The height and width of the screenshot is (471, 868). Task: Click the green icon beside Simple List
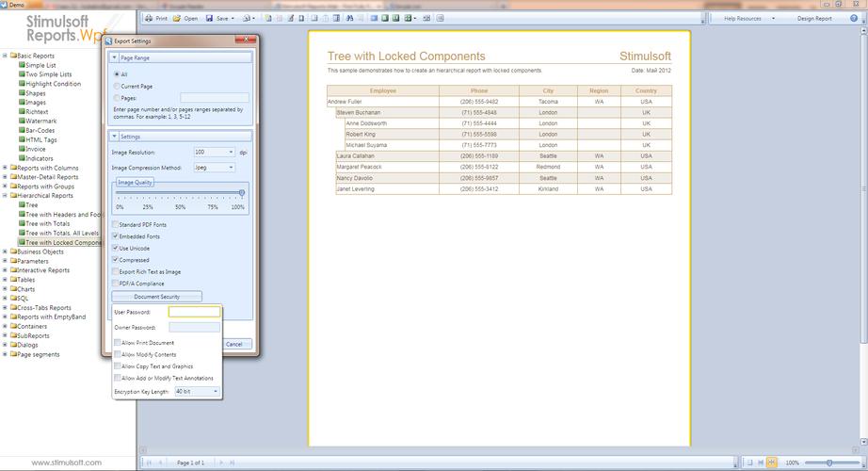point(23,65)
